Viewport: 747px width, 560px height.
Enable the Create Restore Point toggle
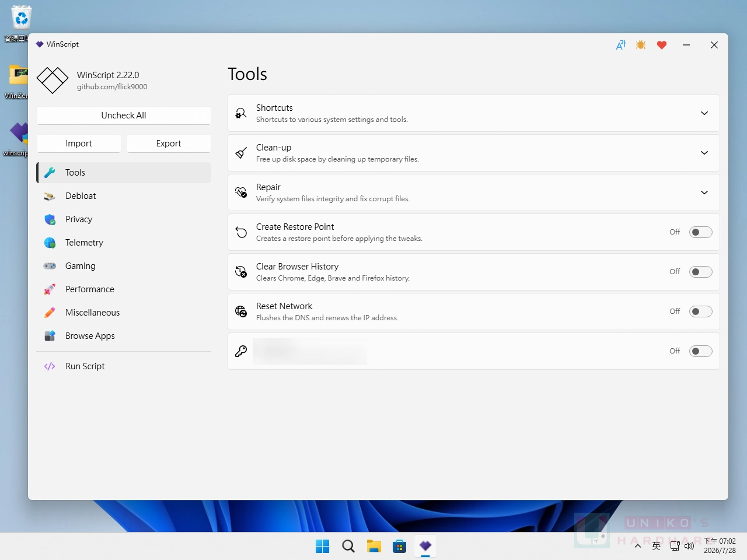click(701, 232)
